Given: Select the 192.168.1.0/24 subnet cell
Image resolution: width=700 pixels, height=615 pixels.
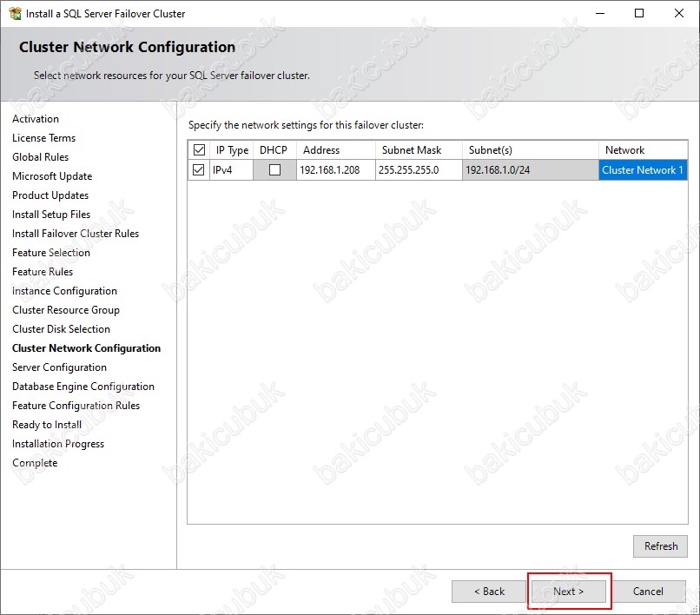Looking at the screenshot, I should (x=531, y=169).
